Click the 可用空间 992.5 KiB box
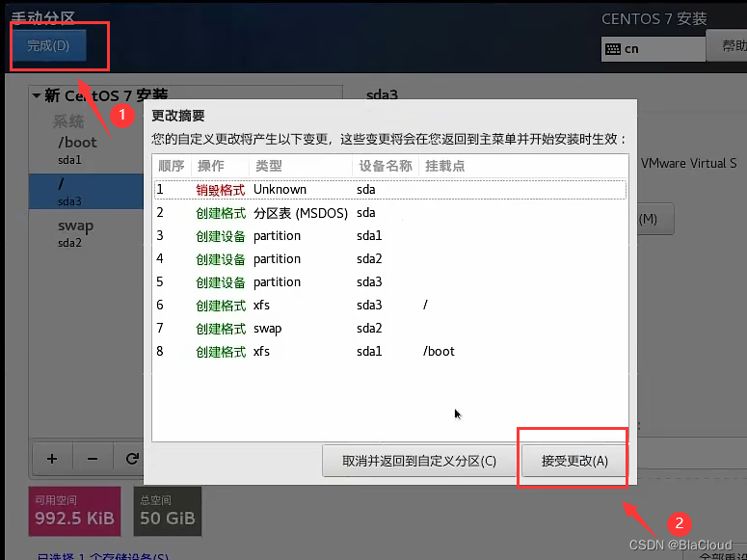 point(75,512)
